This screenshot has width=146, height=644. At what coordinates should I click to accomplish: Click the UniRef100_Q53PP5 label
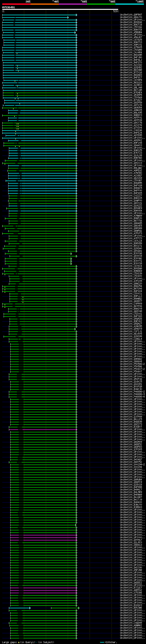(x=131, y=95)
